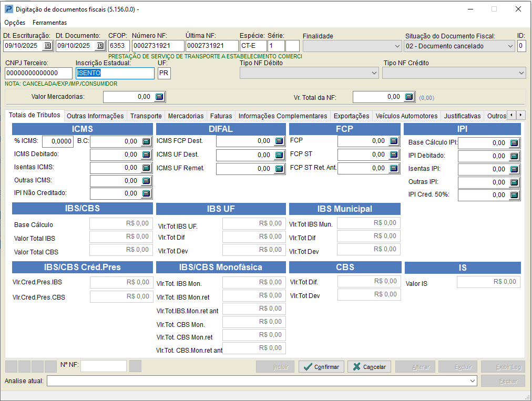Open the Informações Complementares tab
Screen dimensions: 532x401
282,116
